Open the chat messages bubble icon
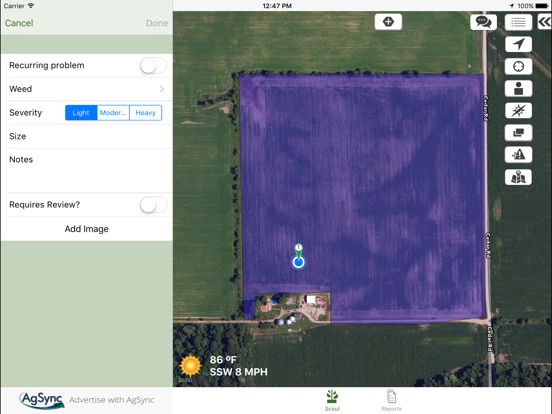This screenshot has height=414, width=552. [x=483, y=22]
